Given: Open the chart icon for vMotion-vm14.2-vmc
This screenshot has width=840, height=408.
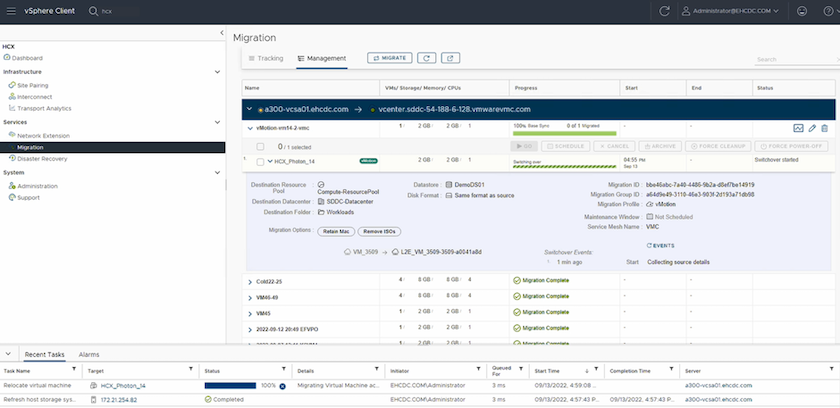Looking at the screenshot, I should [x=798, y=129].
